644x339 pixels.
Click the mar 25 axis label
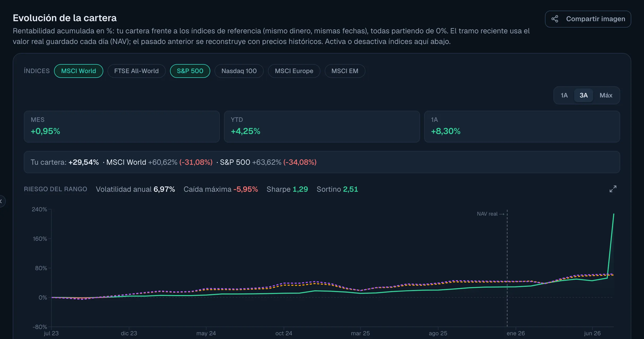click(360, 333)
